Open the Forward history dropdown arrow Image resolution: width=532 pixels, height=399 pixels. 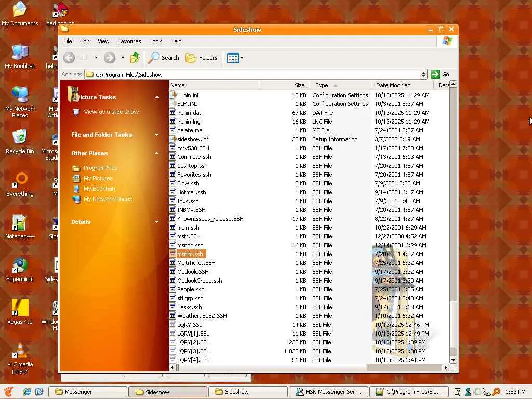tap(123, 58)
